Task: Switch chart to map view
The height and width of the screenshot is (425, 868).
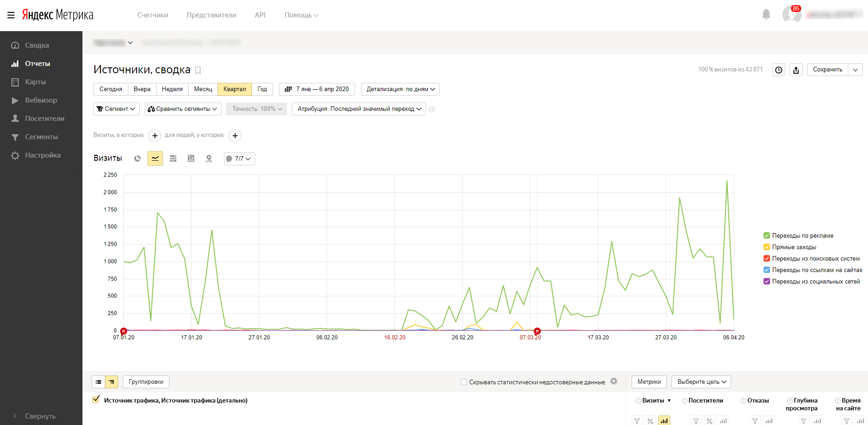Action: [209, 158]
